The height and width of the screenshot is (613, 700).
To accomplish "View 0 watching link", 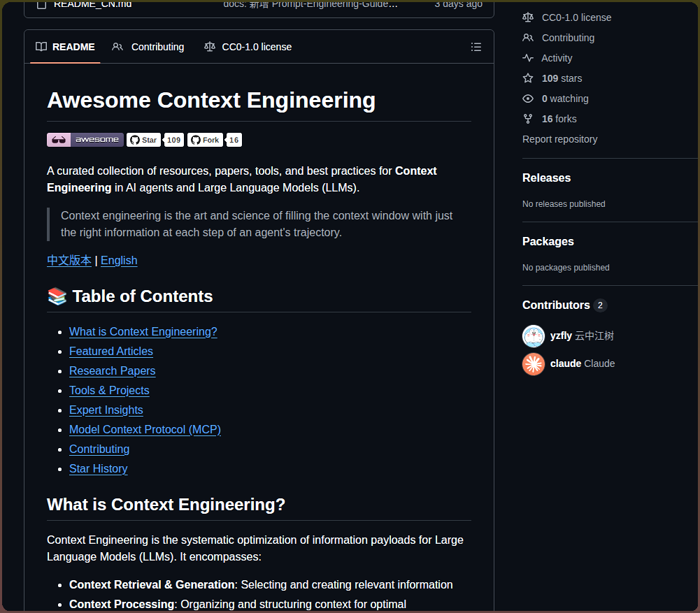I will coord(565,99).
